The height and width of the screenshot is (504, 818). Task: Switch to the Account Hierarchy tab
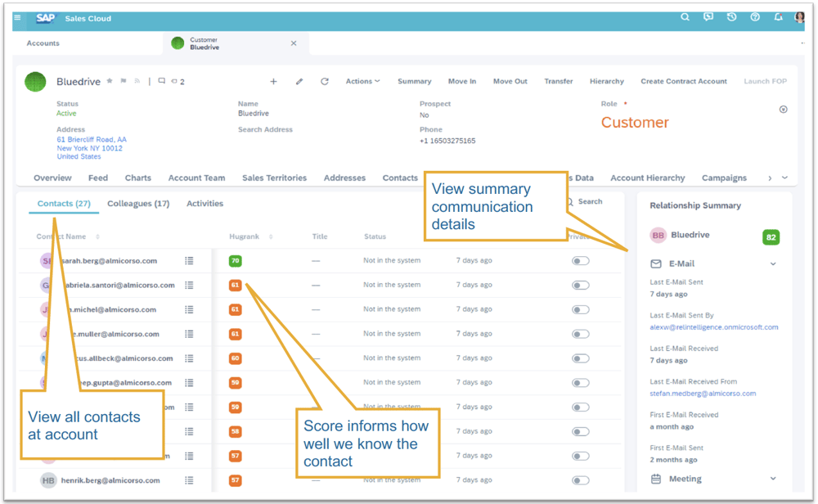pyautogui.click(x=647, y=178)
